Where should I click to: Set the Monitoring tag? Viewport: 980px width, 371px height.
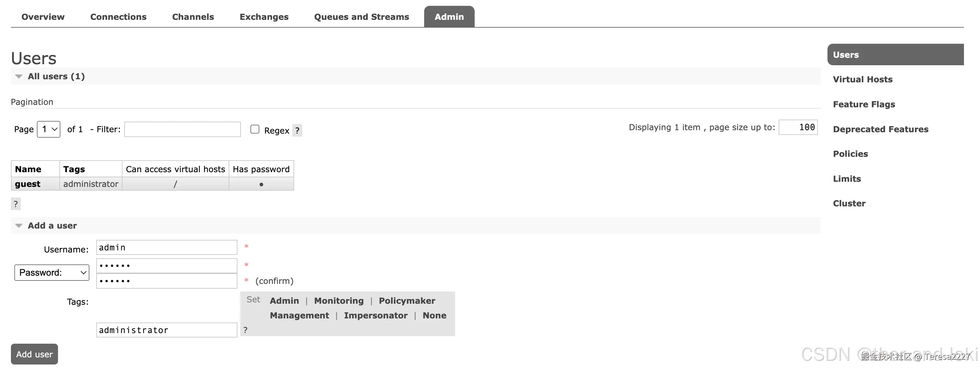click(x=338, y=301)
